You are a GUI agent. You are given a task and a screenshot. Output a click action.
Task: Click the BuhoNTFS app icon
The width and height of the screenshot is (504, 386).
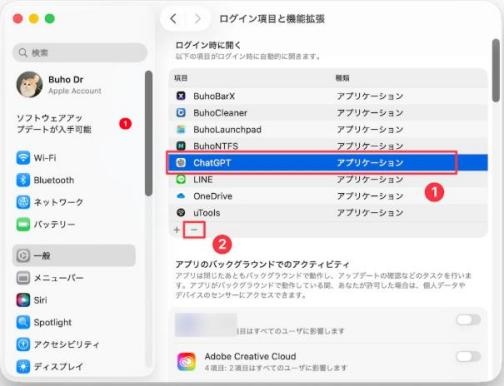click(181, 146)
